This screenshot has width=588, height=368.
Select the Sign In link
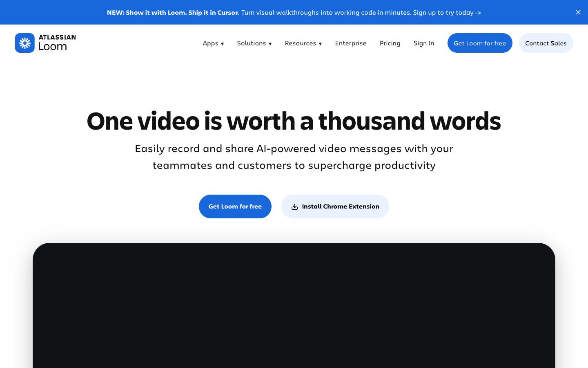[x=424, y=43]
